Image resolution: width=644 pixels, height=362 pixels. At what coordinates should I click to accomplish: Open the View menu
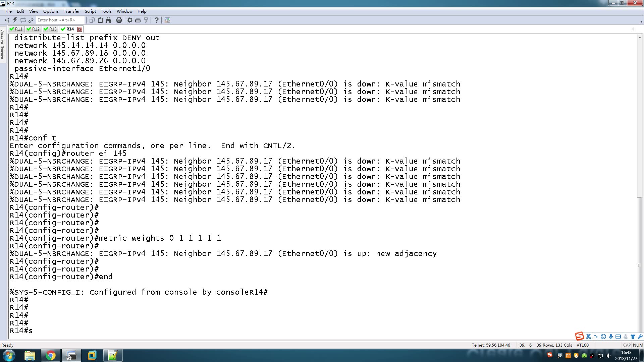(x=34, y=11)
